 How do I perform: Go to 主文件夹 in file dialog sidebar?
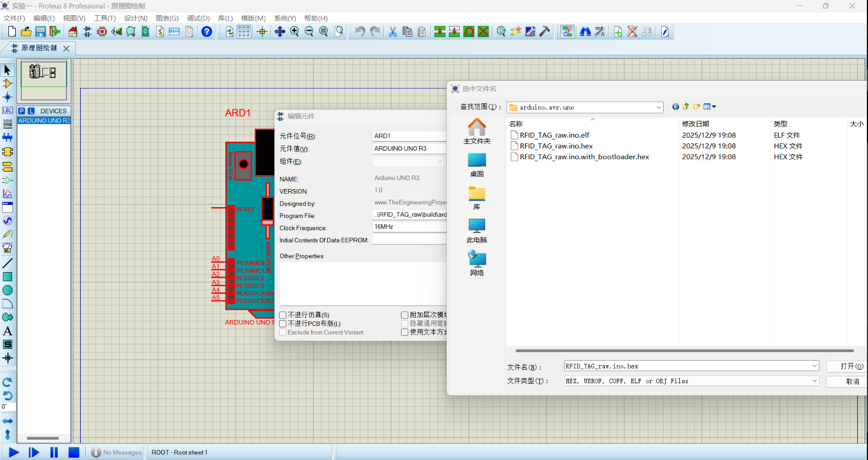pos(477,132)
